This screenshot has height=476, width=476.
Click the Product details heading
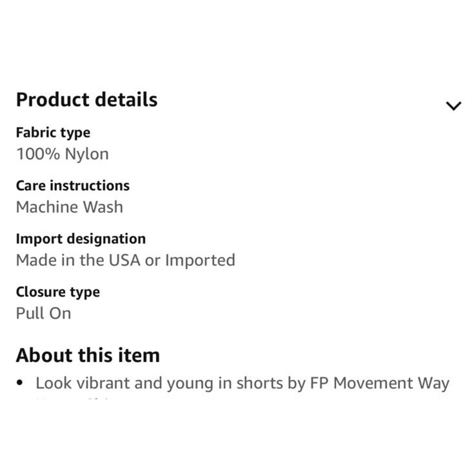coord(87,99)
